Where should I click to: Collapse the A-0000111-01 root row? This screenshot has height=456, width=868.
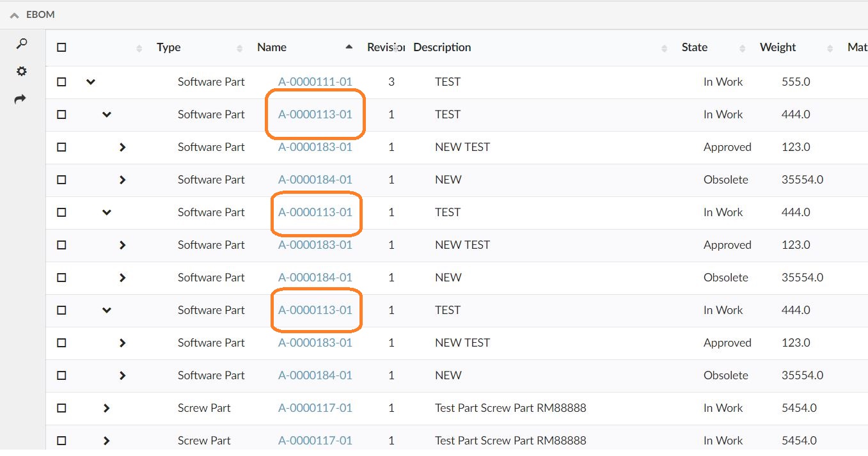(x=91, y=82)
